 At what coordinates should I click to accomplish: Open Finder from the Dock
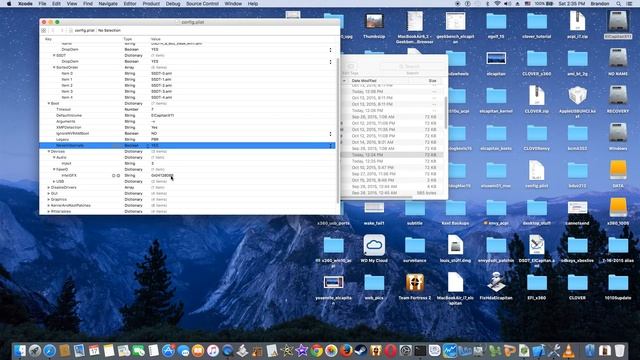pos(20,350)
